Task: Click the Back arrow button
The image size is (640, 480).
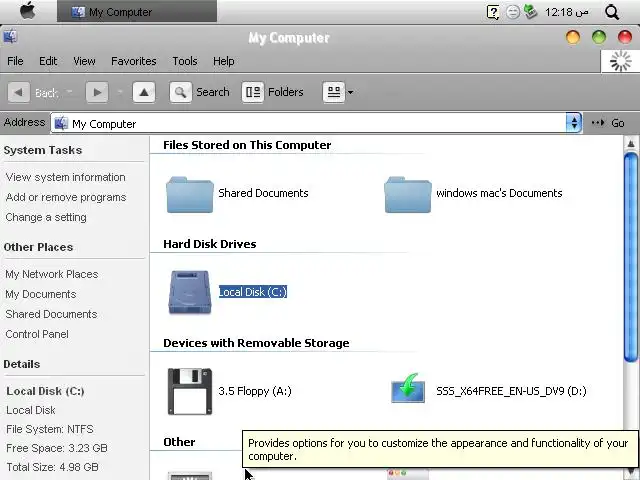Action: coord(18,92)
